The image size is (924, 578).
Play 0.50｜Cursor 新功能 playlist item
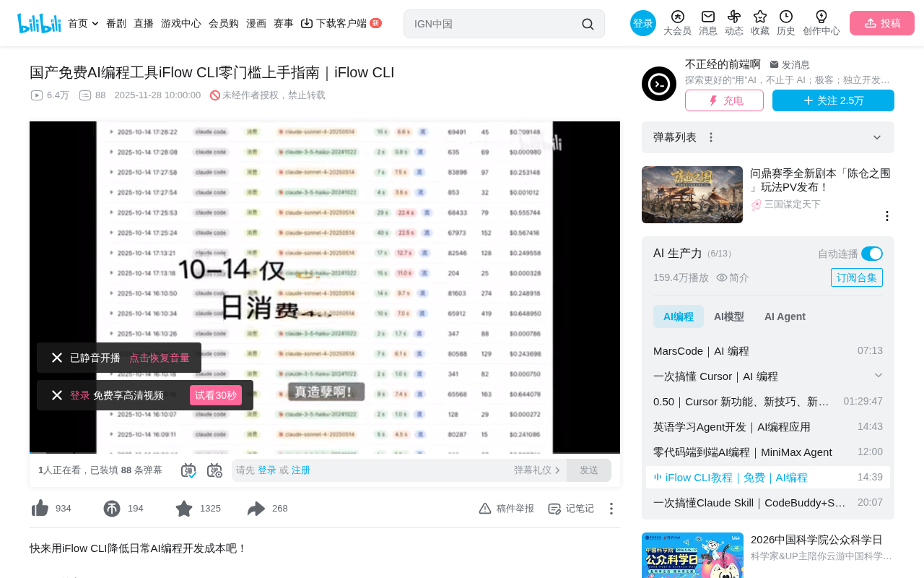(768, 401)
